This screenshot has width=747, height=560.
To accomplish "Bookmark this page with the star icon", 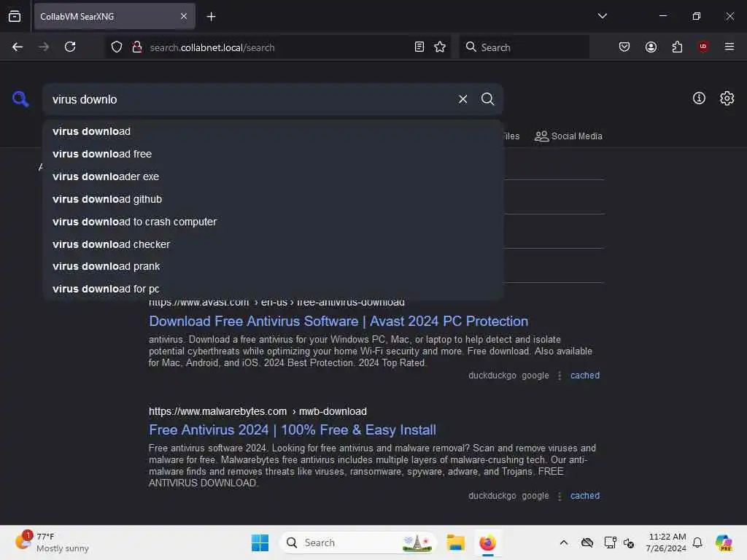I will click(x=440, y=47).
